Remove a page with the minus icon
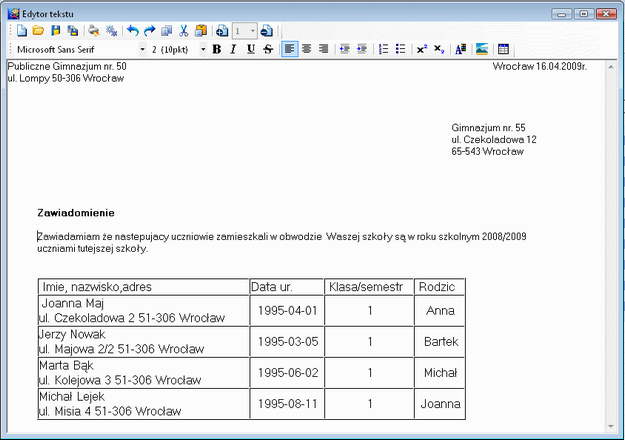The width and height of the screenshot is (625, 440). [x=267, y=31]
